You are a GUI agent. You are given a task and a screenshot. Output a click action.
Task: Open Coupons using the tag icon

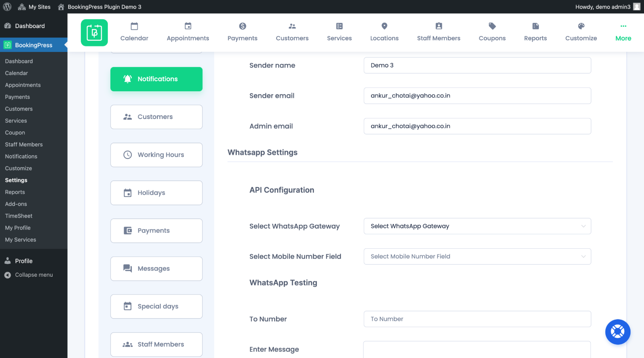tap(492, 32)
